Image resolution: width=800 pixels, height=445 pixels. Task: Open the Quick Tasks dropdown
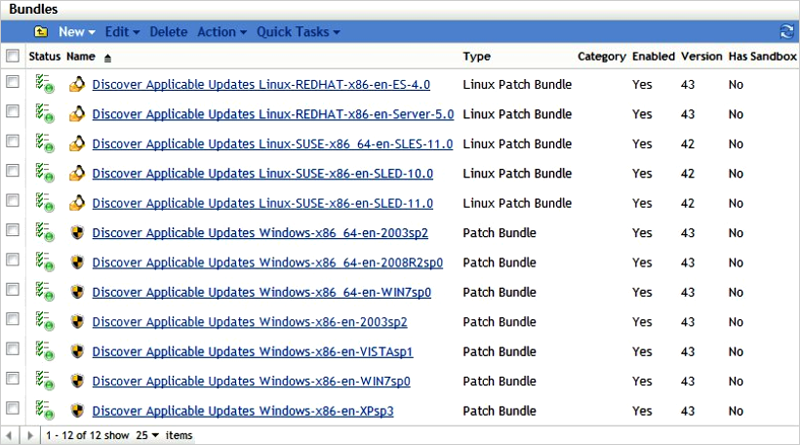point(298,32)
